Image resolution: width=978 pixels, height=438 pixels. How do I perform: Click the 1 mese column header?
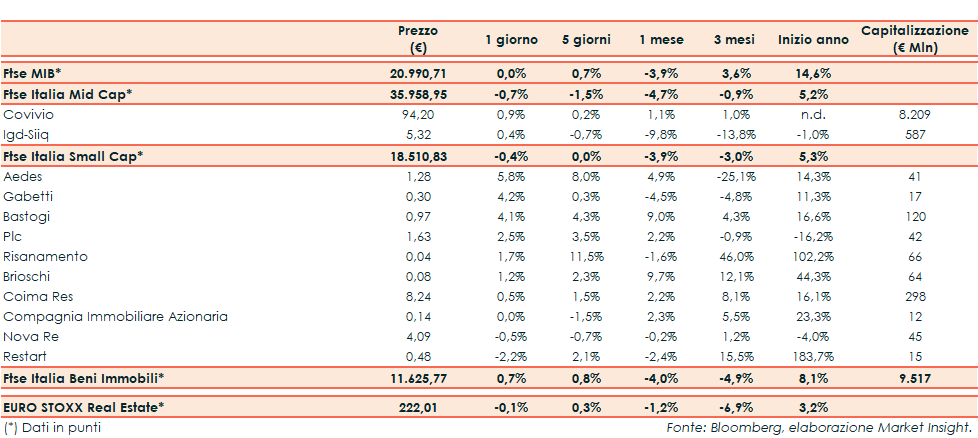(x=662, y=40)
